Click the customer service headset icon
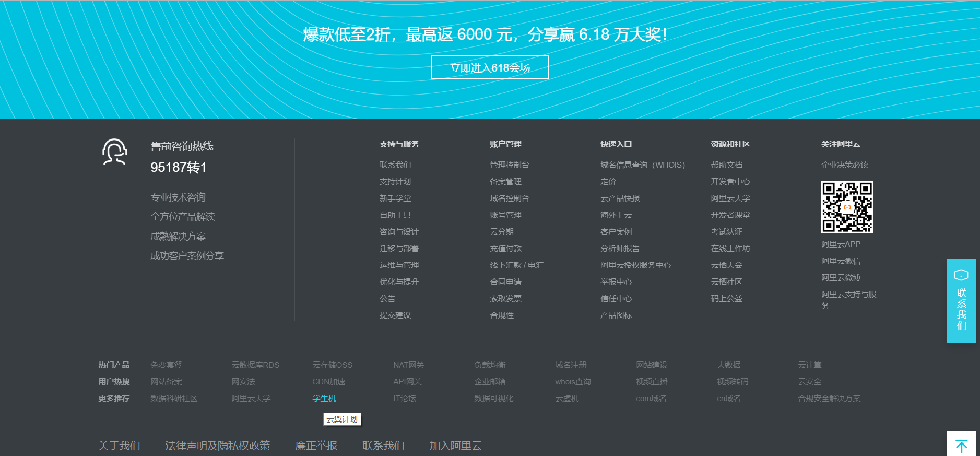 115,152
